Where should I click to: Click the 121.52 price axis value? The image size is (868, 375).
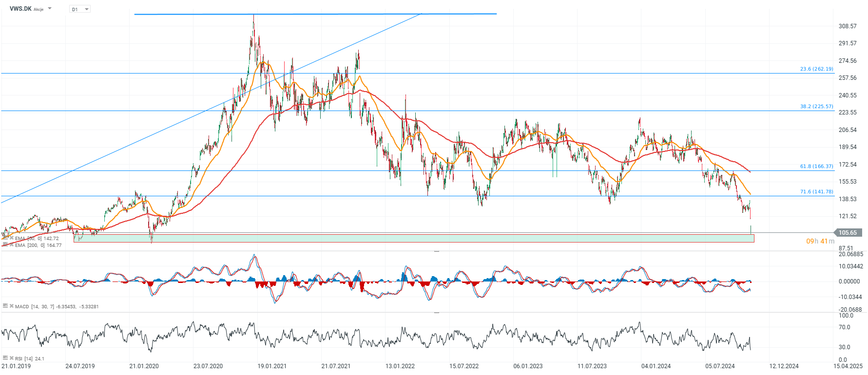(848, 216)
